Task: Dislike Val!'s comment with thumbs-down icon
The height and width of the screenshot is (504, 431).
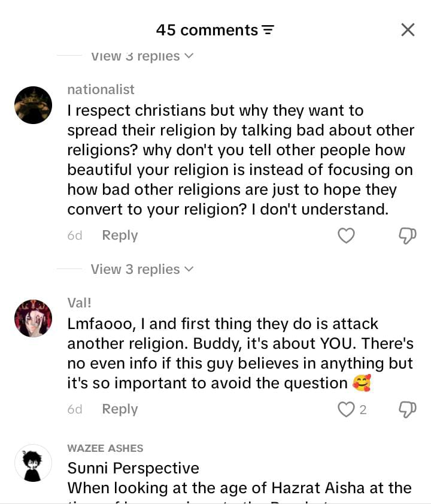Action: click(x=407, y=409)
